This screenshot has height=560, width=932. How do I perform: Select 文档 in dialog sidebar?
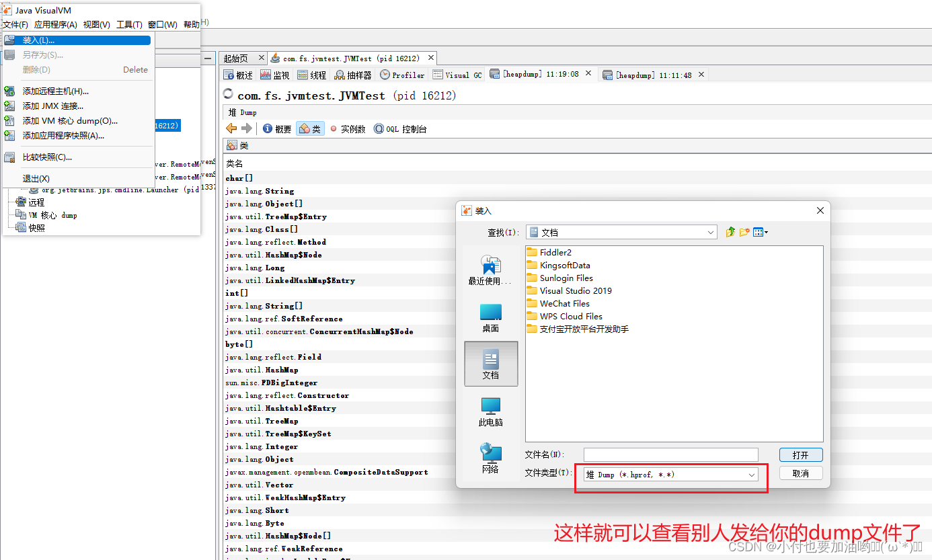[x=491, y=364]
